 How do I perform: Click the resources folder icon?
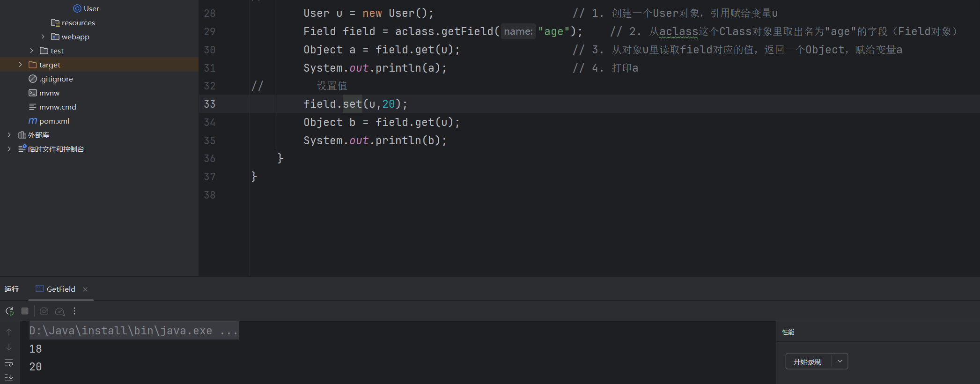(x=55, y=22)
